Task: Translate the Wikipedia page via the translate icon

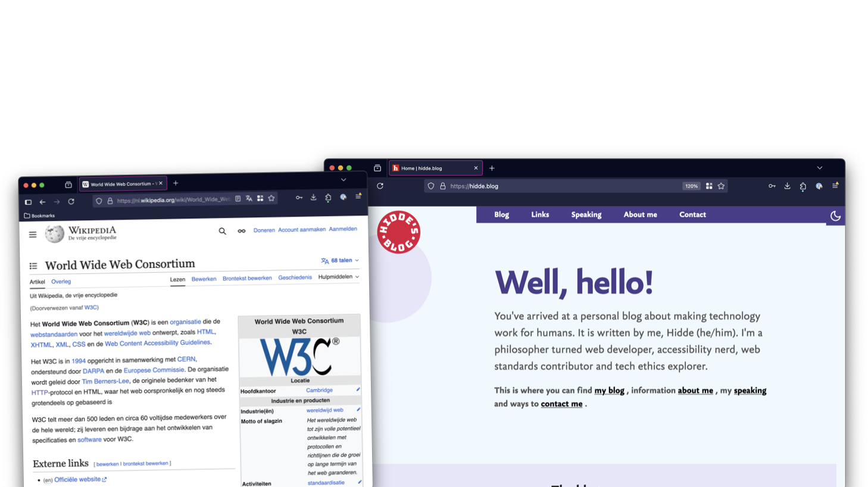Action: (249, 198)
